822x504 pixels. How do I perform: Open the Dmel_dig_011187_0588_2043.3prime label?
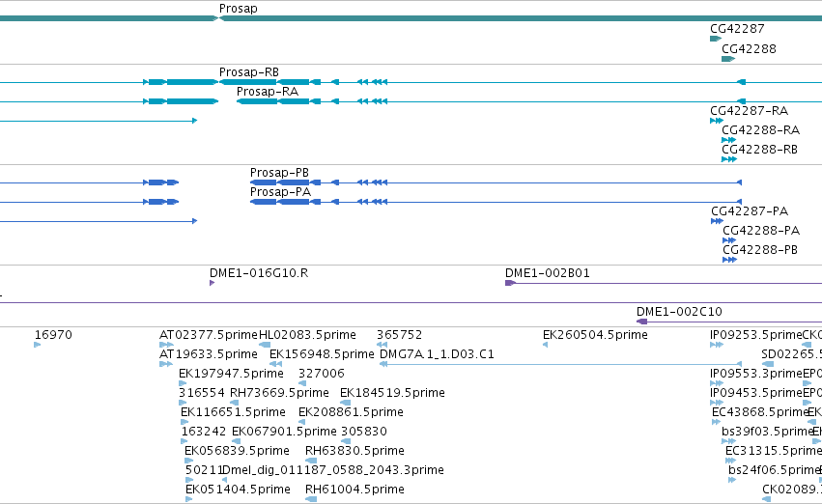coord(333,470)
